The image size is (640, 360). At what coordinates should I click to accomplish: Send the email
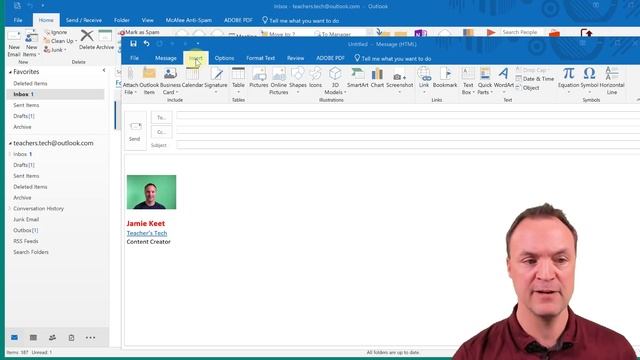[x=135, y=131]
